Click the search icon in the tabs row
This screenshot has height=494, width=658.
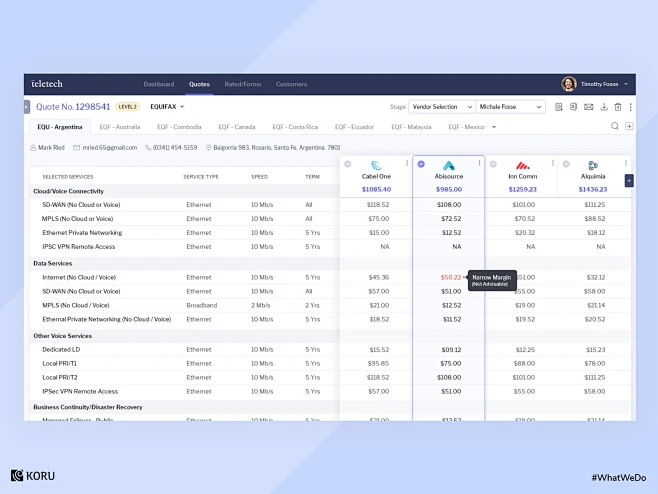tap(615, 127)
